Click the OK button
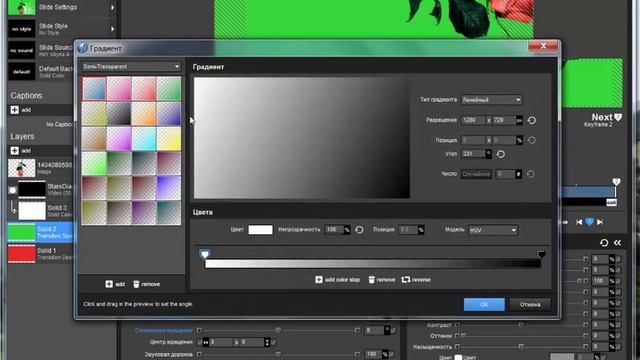The width and height of the screenshot is (640, 360). [x=484, y=304]
